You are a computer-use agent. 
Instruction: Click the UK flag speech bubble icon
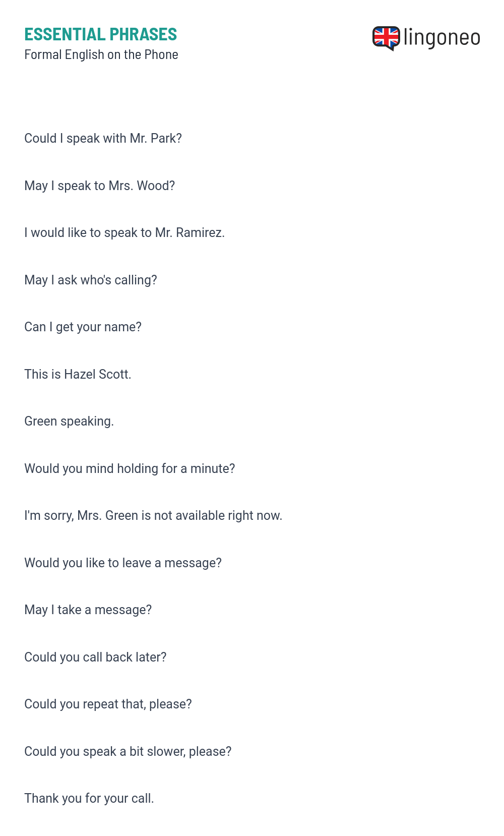click(386, 38)
